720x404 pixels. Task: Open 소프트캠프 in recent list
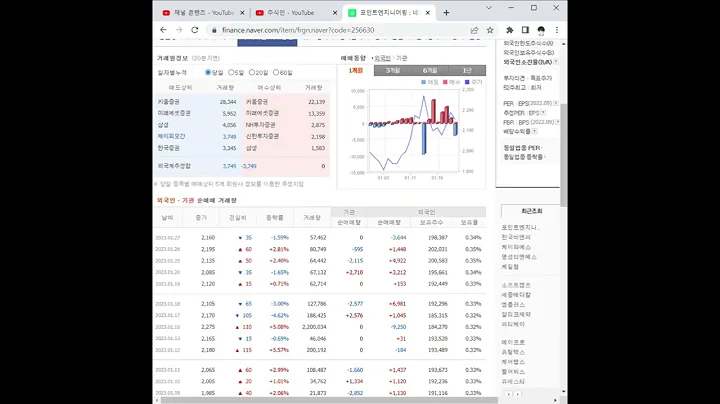516,285
